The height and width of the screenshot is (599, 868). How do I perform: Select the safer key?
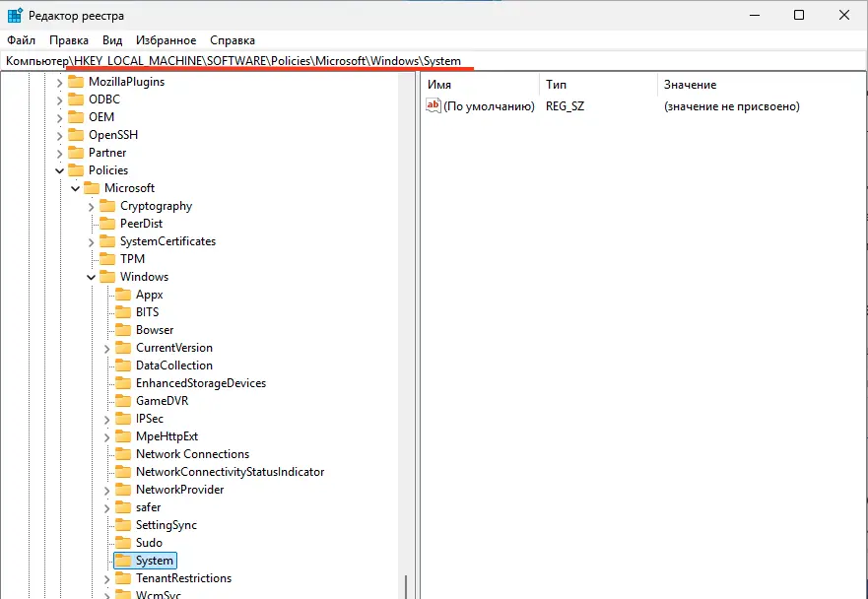[x=149, y=507]
